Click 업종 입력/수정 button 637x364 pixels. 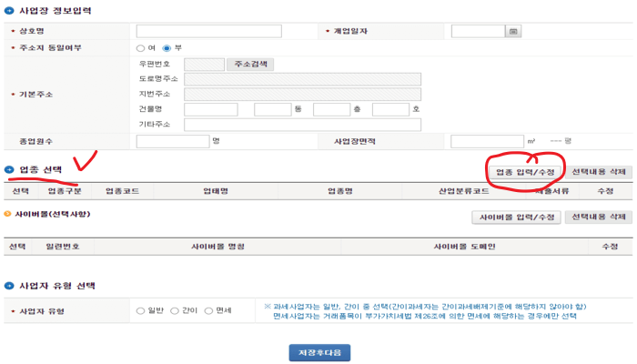click(525, 172)
